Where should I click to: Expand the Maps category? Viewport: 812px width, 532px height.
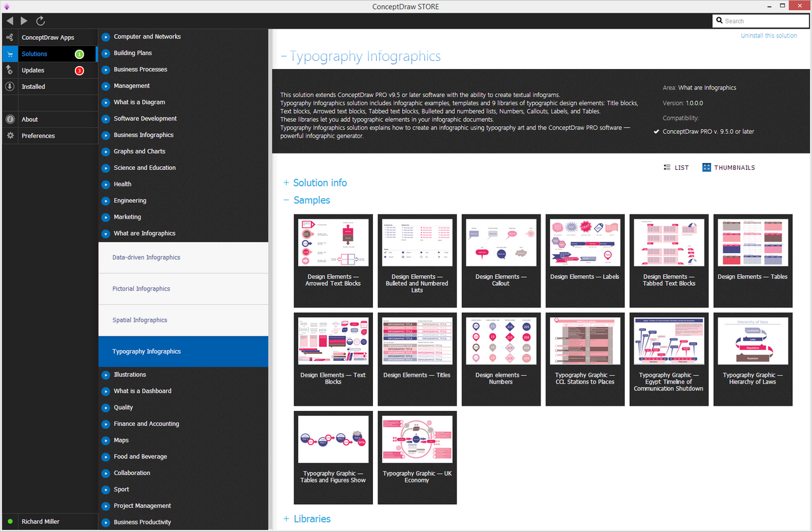(106, 440)
